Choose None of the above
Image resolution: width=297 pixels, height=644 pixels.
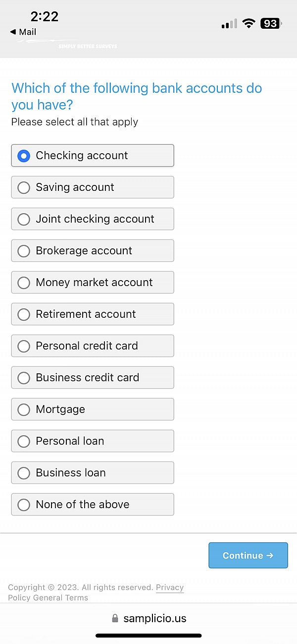(x=93, y=505)
